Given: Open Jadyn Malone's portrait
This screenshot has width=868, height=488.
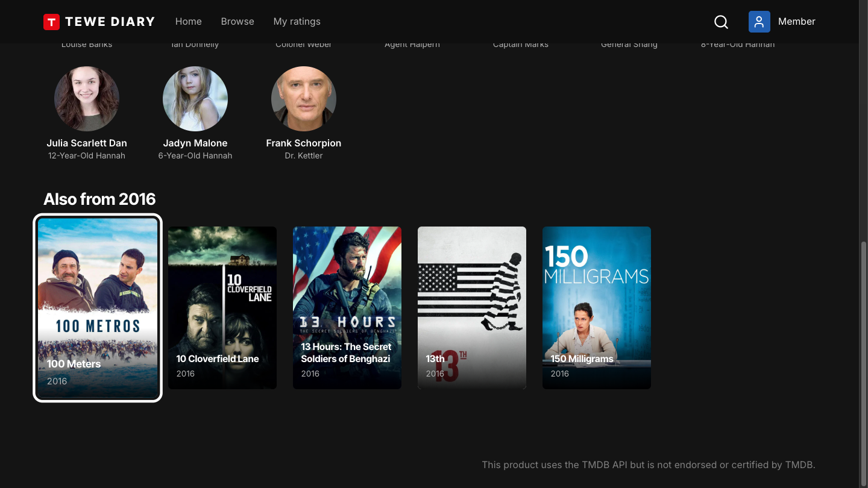Looking at the screenshot, I should click(x=195, y=99).
